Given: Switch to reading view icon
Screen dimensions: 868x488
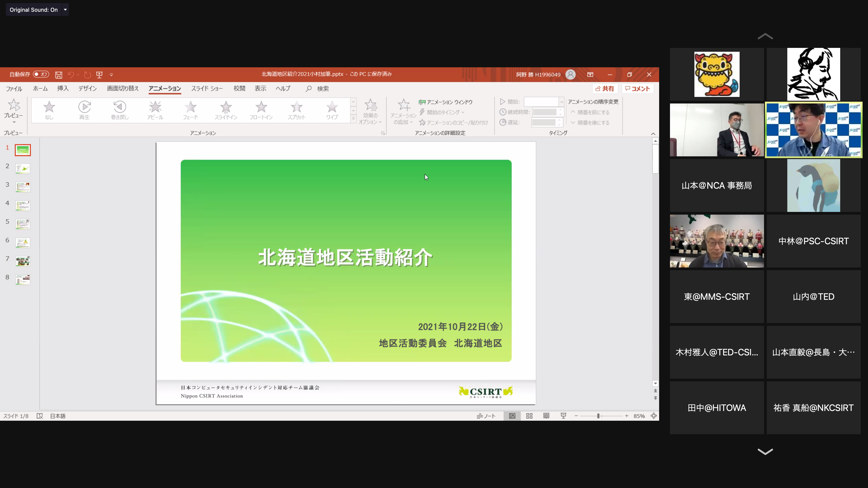Looking at the screenshot, I should [x=546, y=416].
